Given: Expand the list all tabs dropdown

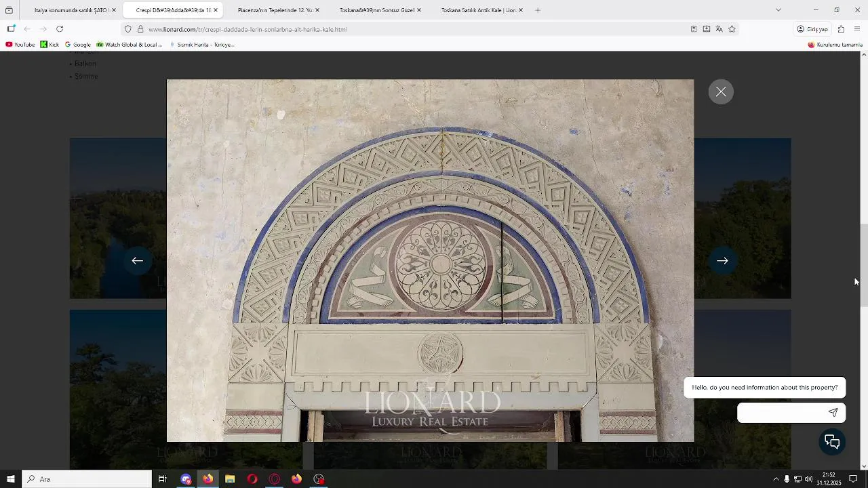Looking at the screenshot, I should coord(778,10).
